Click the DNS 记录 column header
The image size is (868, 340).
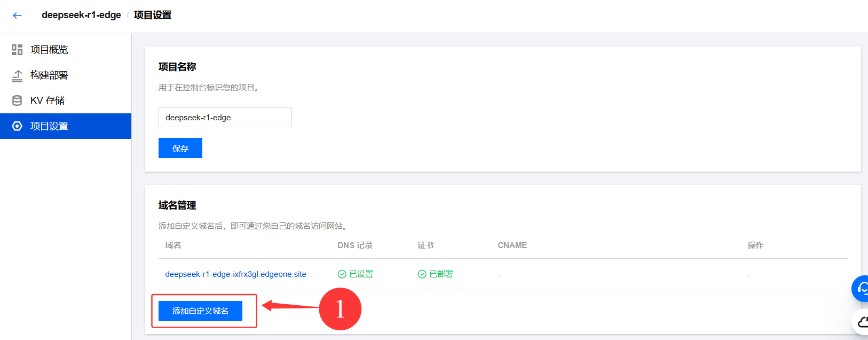coord(355,245)
